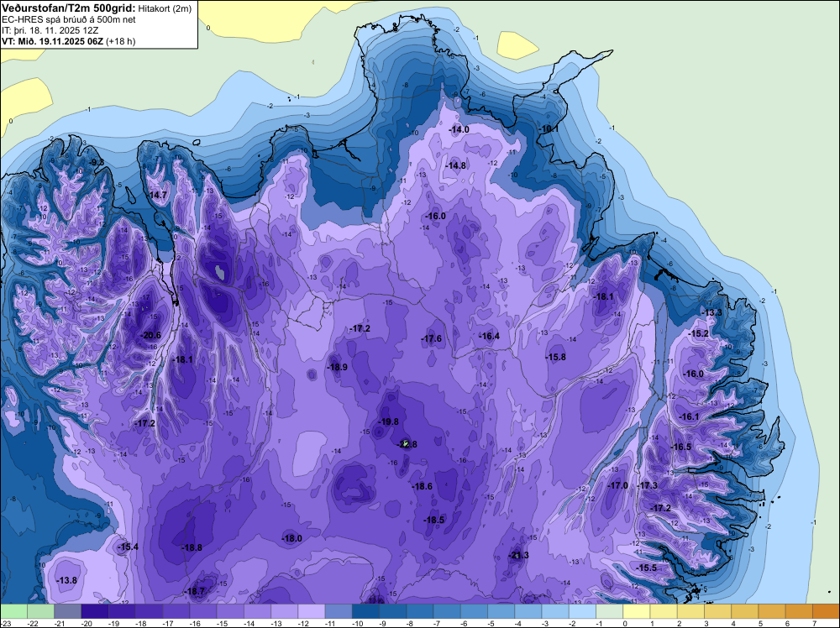
Task: Pick the 4 legend color swatch
Action: (745, 611)
